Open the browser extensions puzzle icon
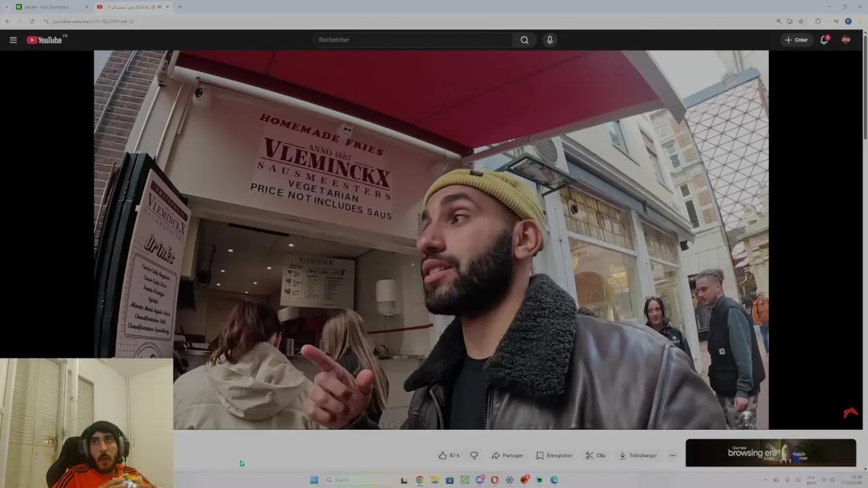 click(818, 21)
